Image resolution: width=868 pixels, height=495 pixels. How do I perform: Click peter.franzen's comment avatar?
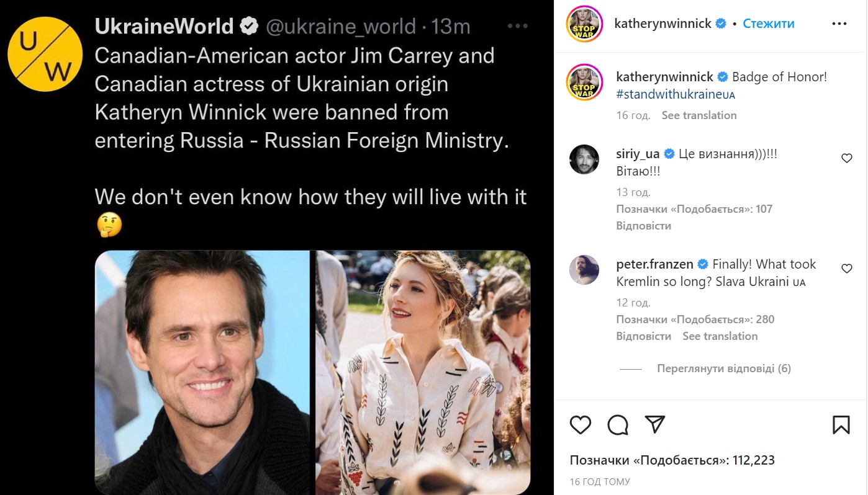(x=584, y=270)
